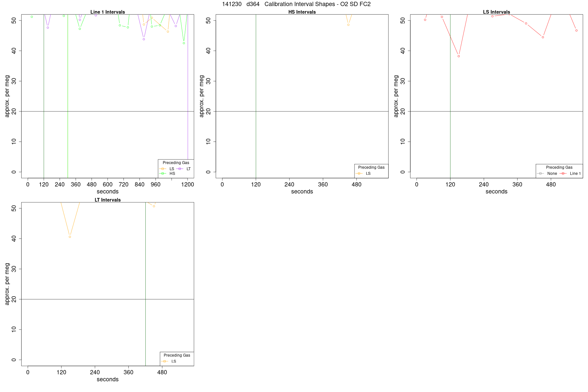
Task: Click the orange point near 50 in LT Intervals
Action: click(x=154, y=206)
